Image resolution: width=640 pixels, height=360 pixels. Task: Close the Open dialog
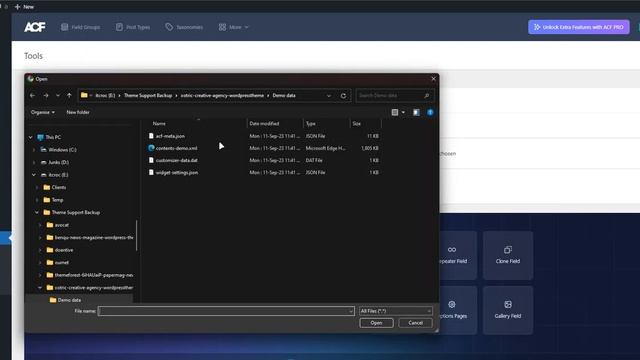(x=433, y=79)
